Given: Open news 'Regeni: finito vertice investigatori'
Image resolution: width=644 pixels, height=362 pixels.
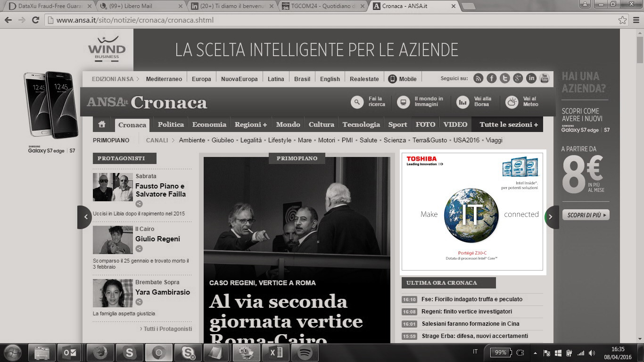Looking at the screenshot, I should [x=467, y=311].
